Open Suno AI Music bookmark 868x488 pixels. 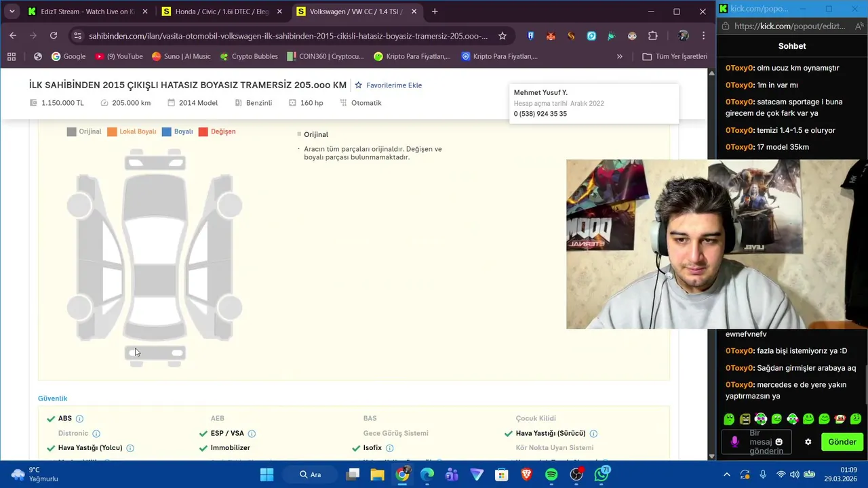tap(182, 56)
